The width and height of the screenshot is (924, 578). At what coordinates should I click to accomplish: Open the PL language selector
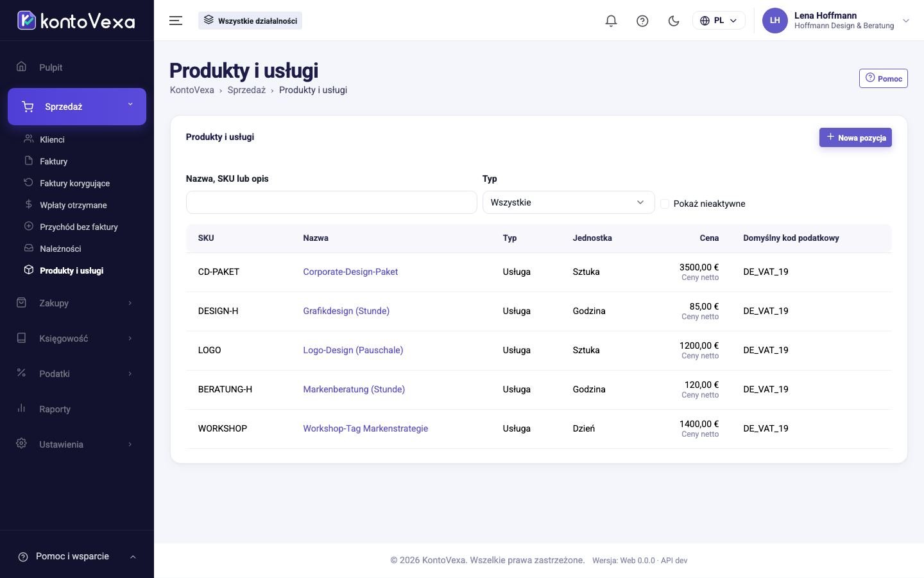tap(719, 21)
